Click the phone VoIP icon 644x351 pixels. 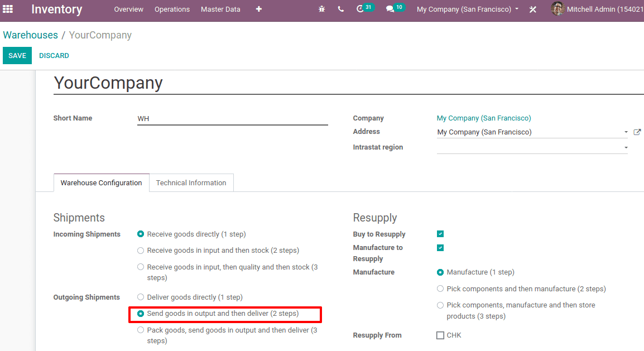[x=341, y=9]
